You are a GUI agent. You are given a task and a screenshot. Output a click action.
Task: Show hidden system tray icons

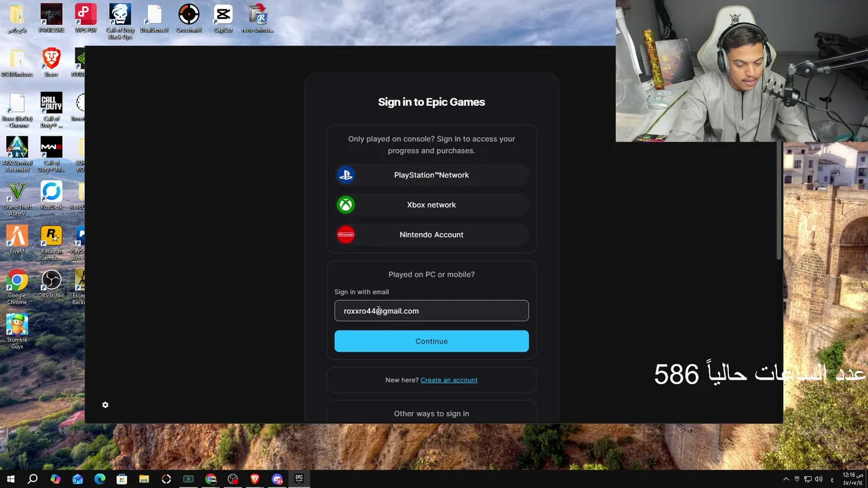(x=786, y=479)
